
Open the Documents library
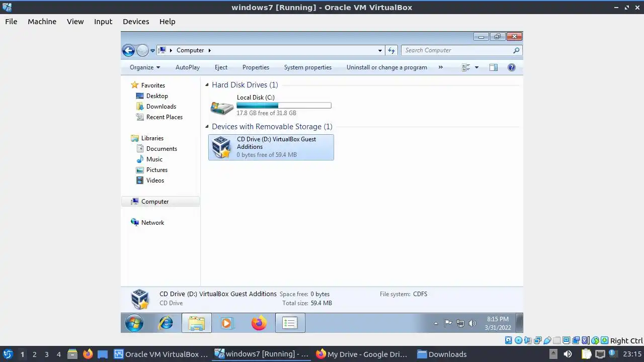[162, 149]
